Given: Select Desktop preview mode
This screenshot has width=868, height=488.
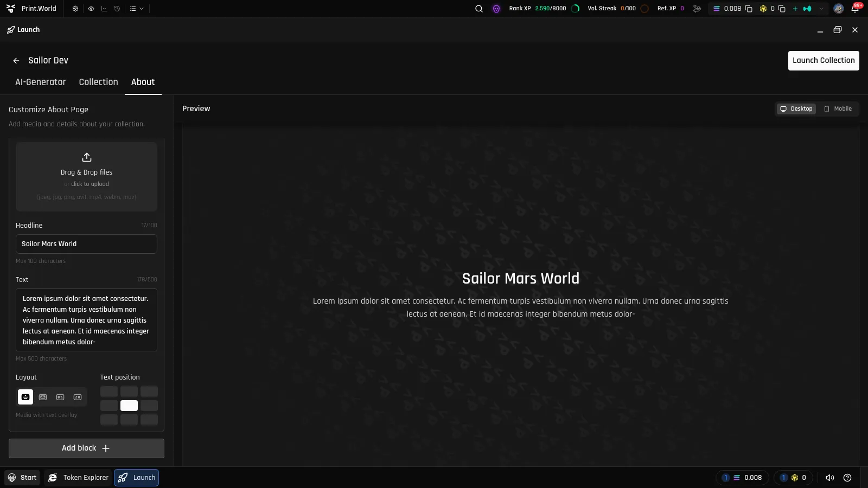Looking at the screenshot, I should click(x=796, y=109).
